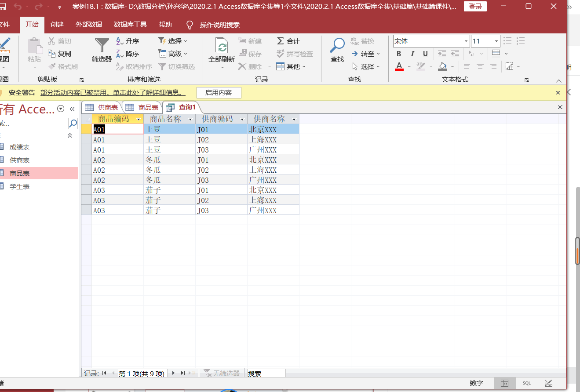Go to first record
The height and width of the screenshot is (392, 580).
pyautogui.click(x=105, y=373)
